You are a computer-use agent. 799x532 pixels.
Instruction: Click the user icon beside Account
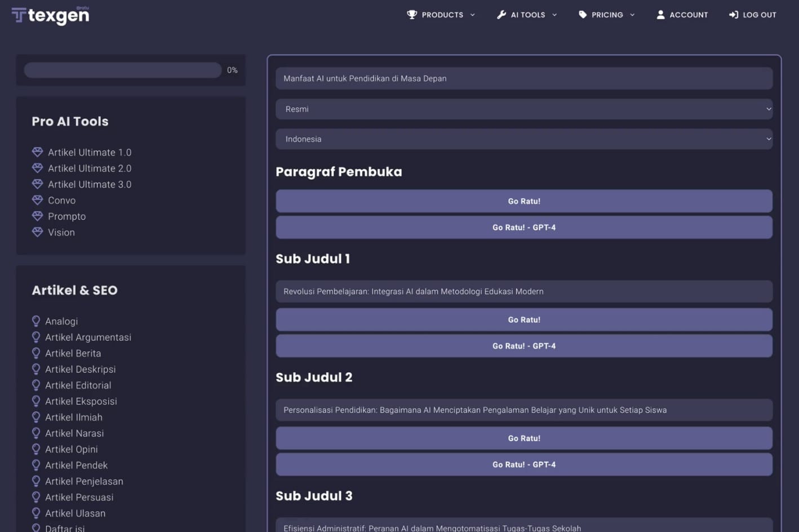click(660, 15)
